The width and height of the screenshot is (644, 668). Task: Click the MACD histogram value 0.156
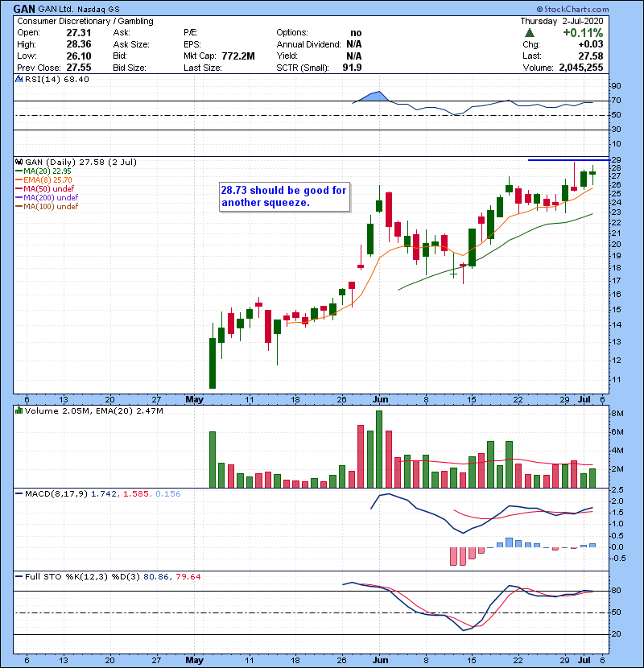click(168, 494)
